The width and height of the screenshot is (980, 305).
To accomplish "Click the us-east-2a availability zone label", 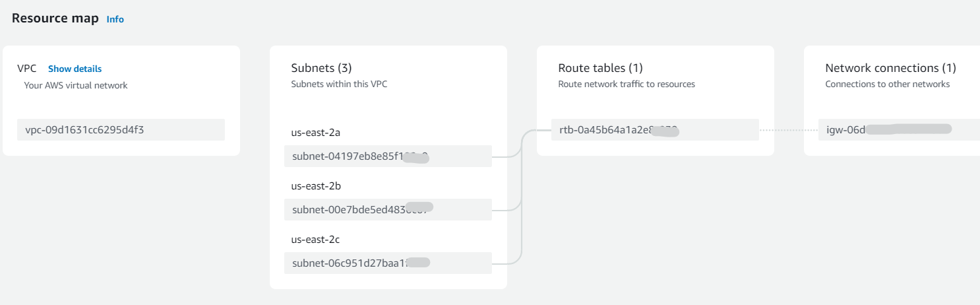I will 316,133.
